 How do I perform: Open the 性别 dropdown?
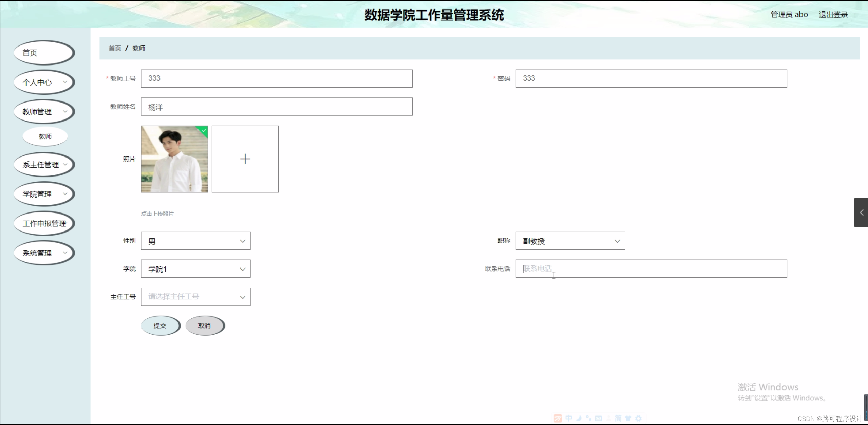point(196,241)
